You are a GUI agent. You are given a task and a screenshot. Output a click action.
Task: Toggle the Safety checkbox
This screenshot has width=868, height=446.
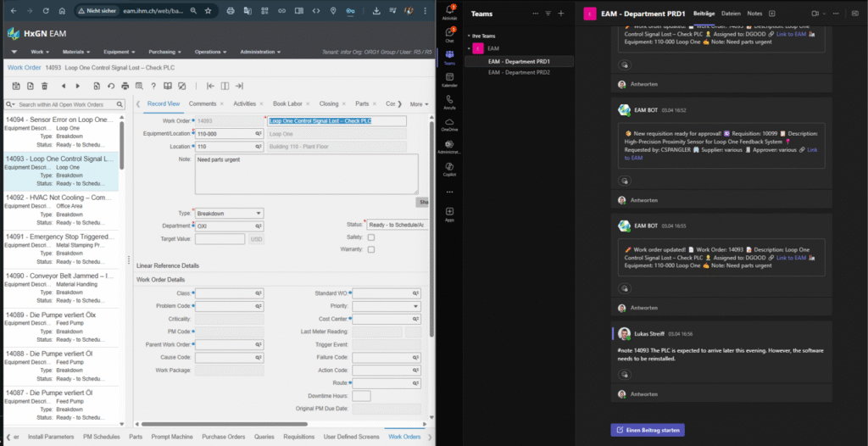(x=371, y=237)
